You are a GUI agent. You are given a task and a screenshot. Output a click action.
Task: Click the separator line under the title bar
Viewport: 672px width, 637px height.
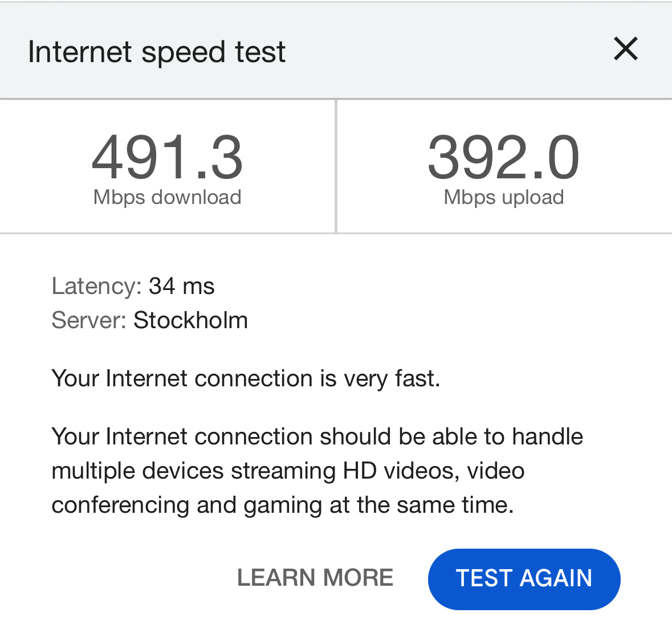(336, 99)
